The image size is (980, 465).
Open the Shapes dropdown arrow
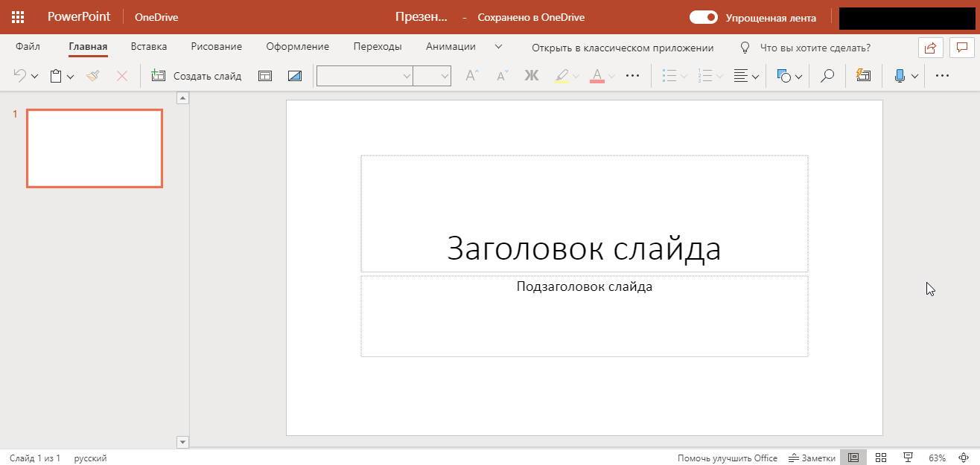(798, 77)
